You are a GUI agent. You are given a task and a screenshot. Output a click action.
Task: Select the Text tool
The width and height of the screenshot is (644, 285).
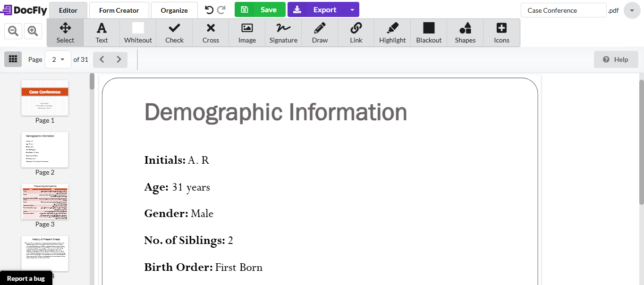102,32
